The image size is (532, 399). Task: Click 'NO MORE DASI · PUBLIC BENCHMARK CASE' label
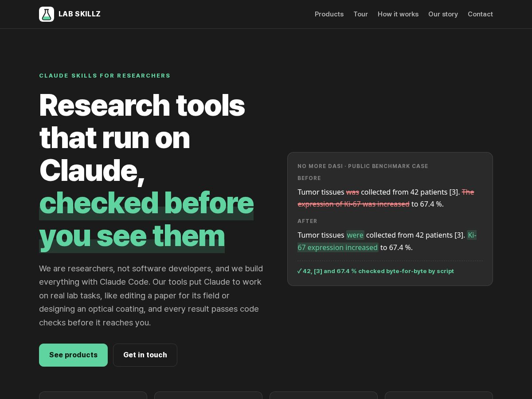coord(363,166)
